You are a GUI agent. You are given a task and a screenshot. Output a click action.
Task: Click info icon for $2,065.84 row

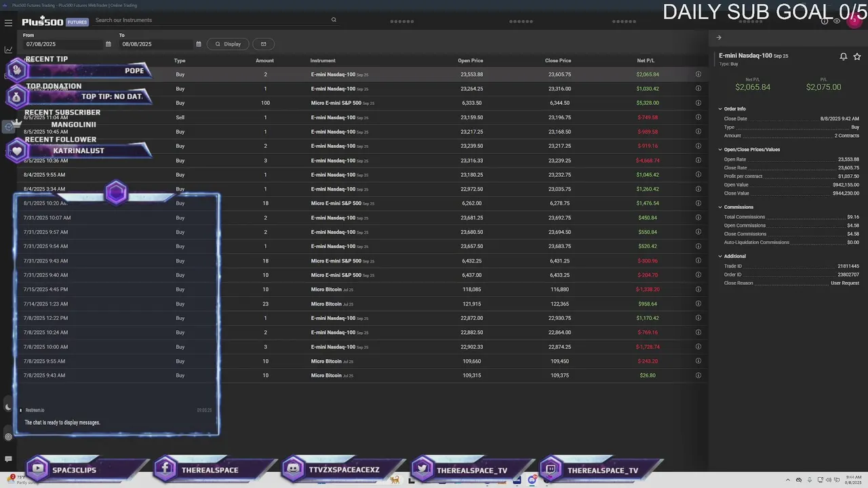(698, 75)
